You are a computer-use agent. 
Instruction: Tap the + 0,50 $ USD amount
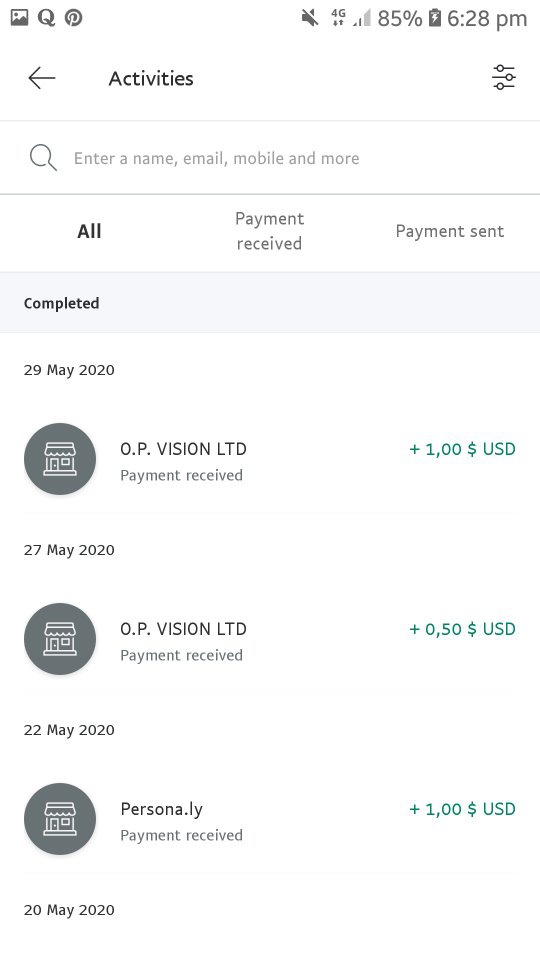tap(462, 629)
